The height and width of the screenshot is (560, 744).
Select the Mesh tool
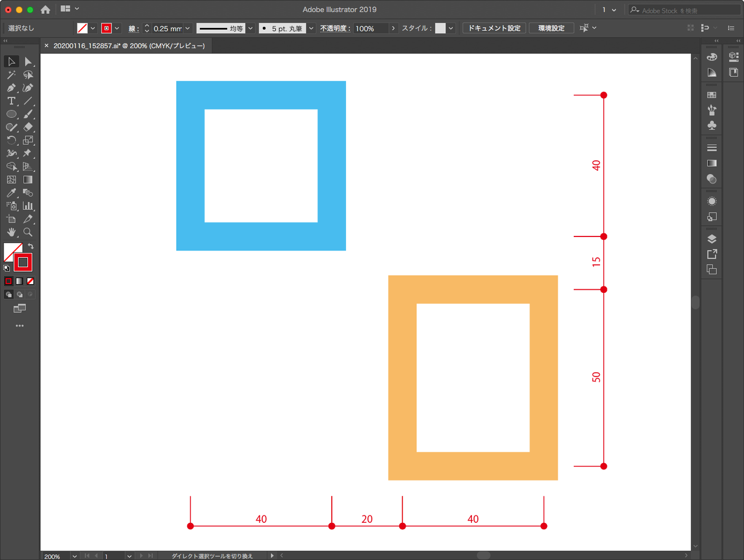11,180
